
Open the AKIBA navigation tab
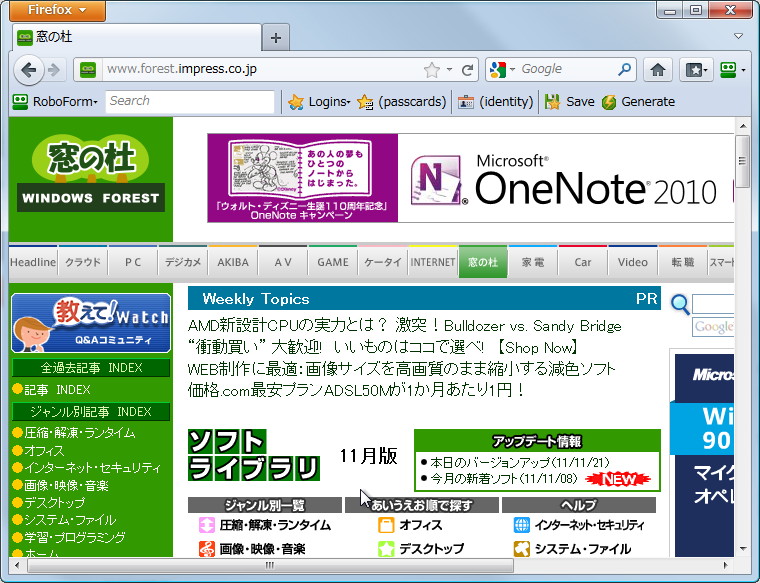click(233, 262)
